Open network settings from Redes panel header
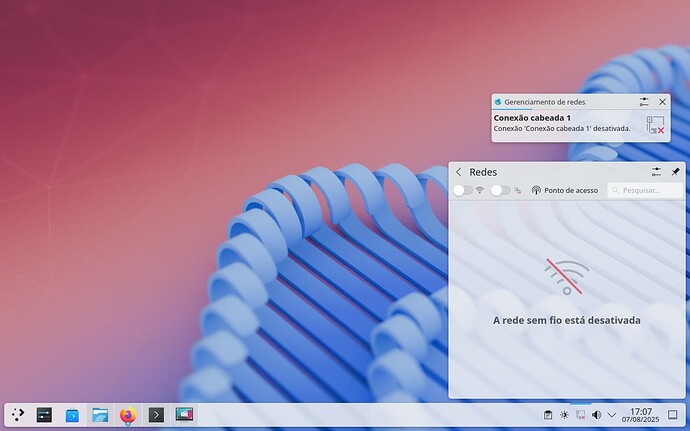 pos(656,172)
